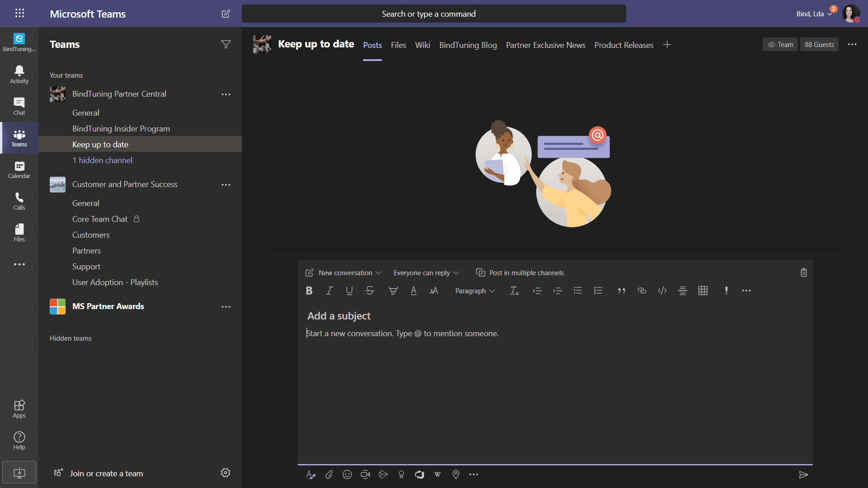868x488 pixels.
Task: Send the message with arrow icon
Action: point(803,474)
